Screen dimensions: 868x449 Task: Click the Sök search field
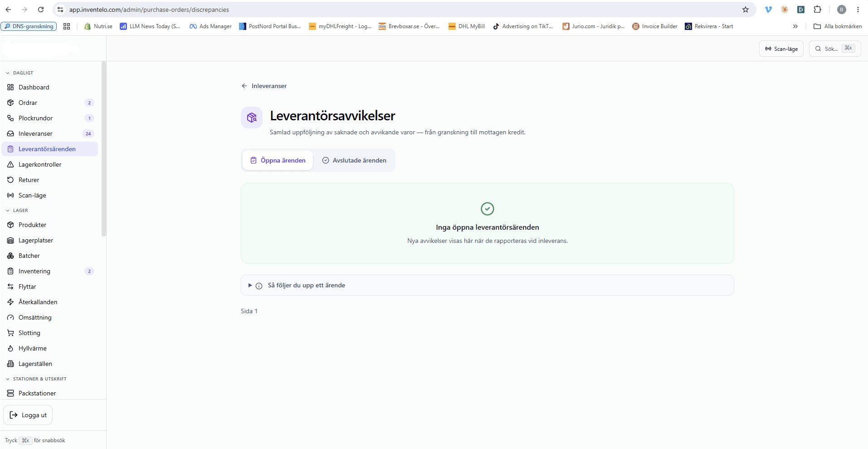pyautogui.click(x=834, y=49)
